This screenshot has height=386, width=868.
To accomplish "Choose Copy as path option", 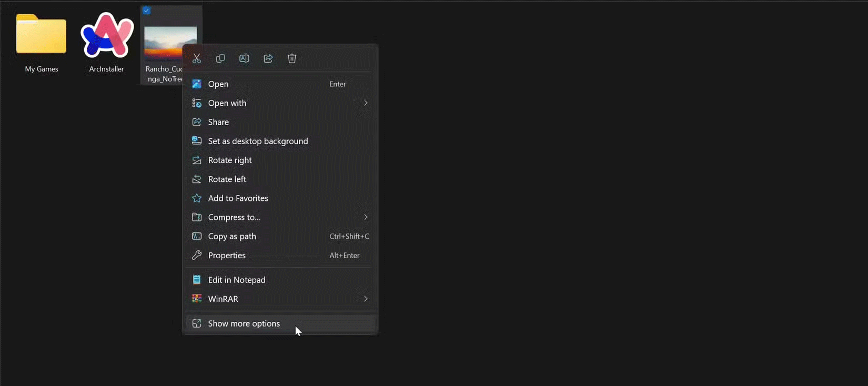I will point(232,236).
